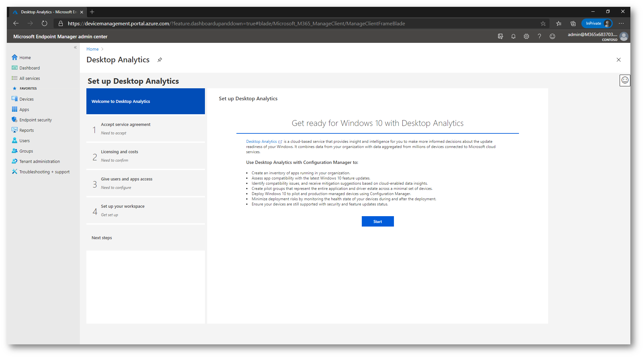Click the smiley feedback button at right edge
Screen dimensions: 644x358
pos(625,80)
